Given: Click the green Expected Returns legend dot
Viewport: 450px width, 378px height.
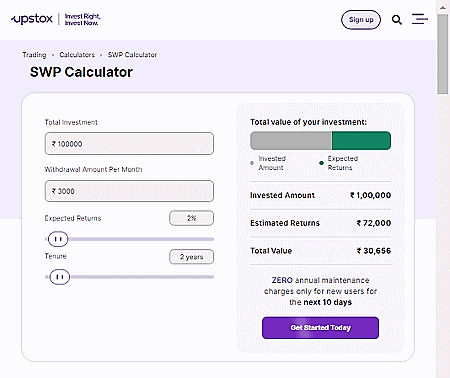Looking at the screenshot, I should [x=321, y=163].
